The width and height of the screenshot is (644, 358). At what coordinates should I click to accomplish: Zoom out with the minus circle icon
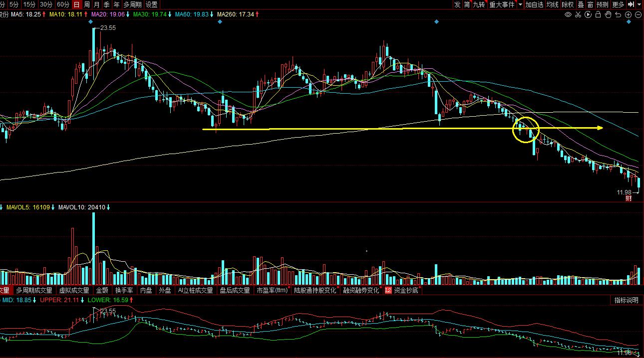638,15
